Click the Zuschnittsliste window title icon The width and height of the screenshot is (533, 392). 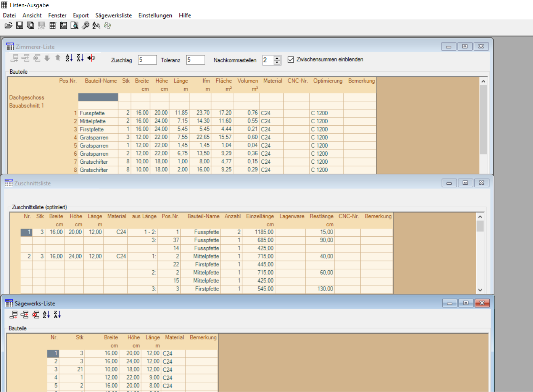pyautogui.click(x=9, y=183)
